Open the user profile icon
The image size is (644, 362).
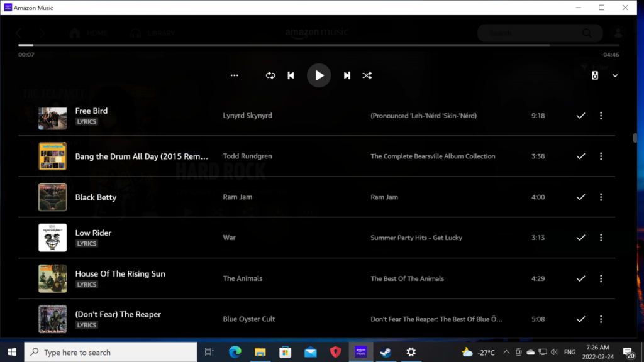pos(618,33)
